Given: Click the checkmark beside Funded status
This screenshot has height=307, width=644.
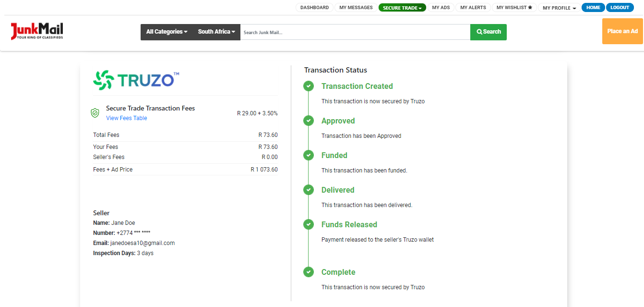Looking at the screenshot, I should [309, 155].
